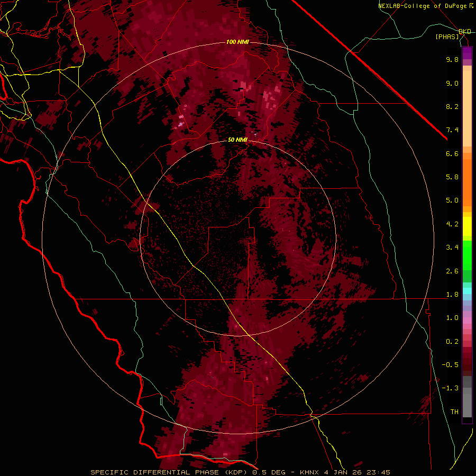This screenshot has height=476, width=476.
Task: Click the -0.5 value on the color scale
Action: point(450,365)
